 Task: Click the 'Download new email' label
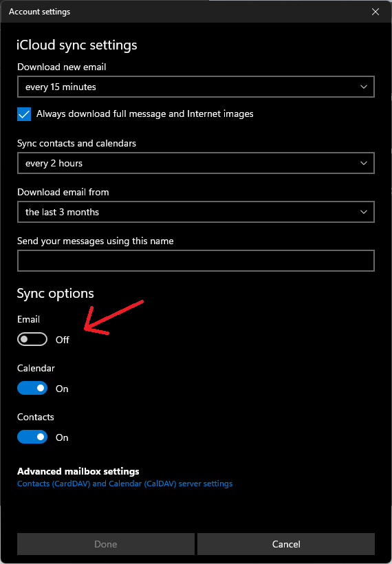pos(61,67)
